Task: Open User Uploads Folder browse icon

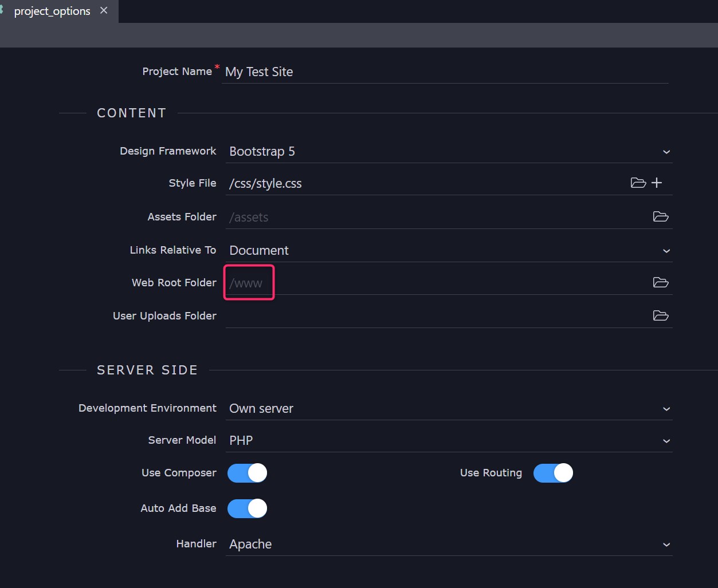Action: pyautogui.click(x=660, y=315)
